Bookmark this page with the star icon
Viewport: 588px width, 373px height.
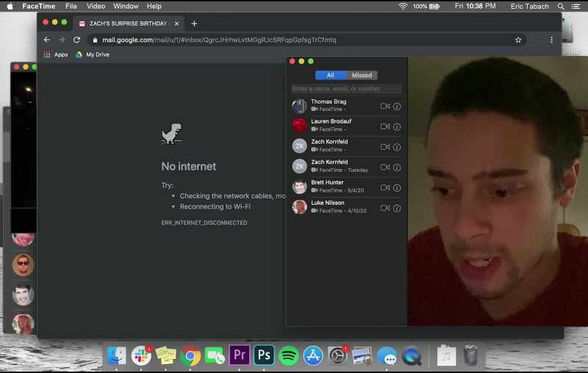[518, 40]
